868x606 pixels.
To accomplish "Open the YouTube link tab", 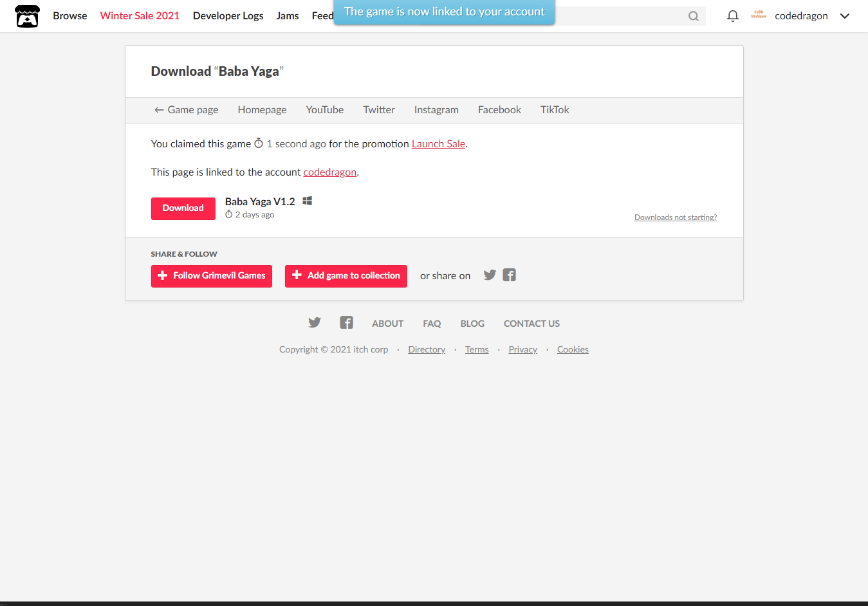I will pyautogui.click(x=325, y=110).
